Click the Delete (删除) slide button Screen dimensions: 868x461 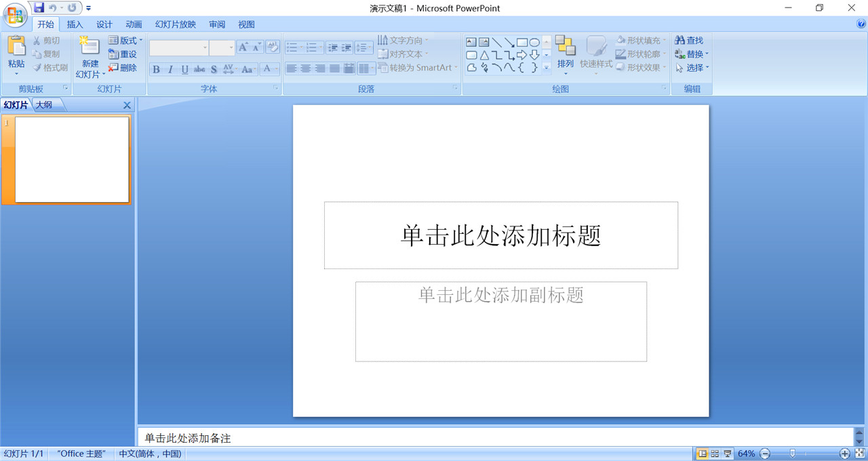point(123,68)
